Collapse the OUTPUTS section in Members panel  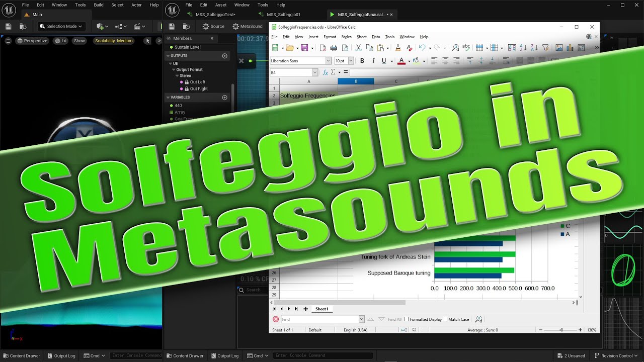pyautogui.click(x=169, y=56)
